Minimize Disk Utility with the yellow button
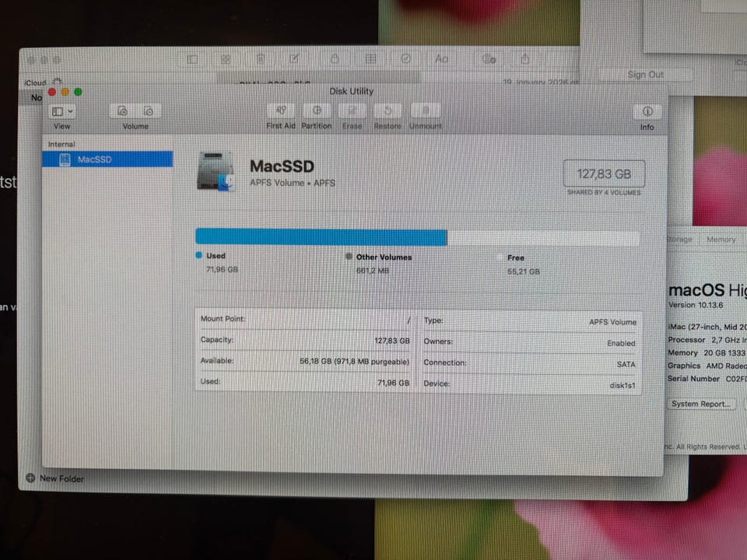Image resolution: width=747 pixels, height=560 pixels. pyautogui.click(x=65, y=92)
